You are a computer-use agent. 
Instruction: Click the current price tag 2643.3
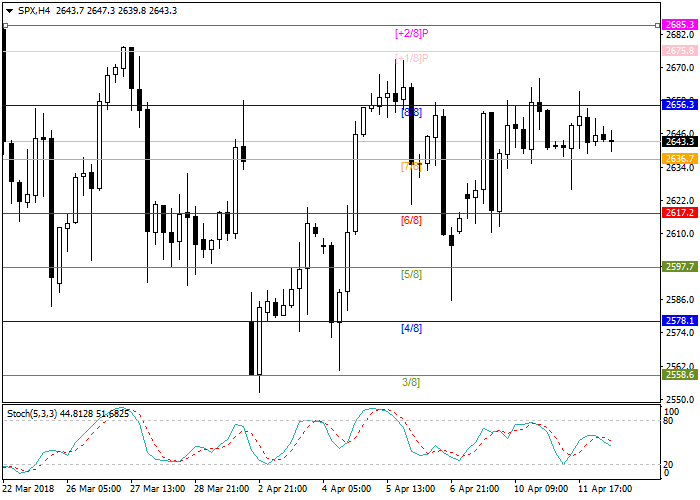(x=679, y=142)
